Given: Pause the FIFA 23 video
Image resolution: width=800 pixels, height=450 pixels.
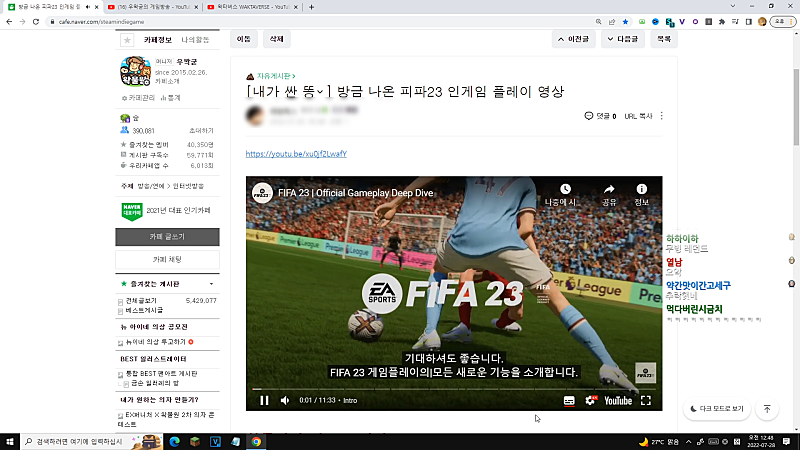Looking at the screenshot, I should [x=264, y=401].
